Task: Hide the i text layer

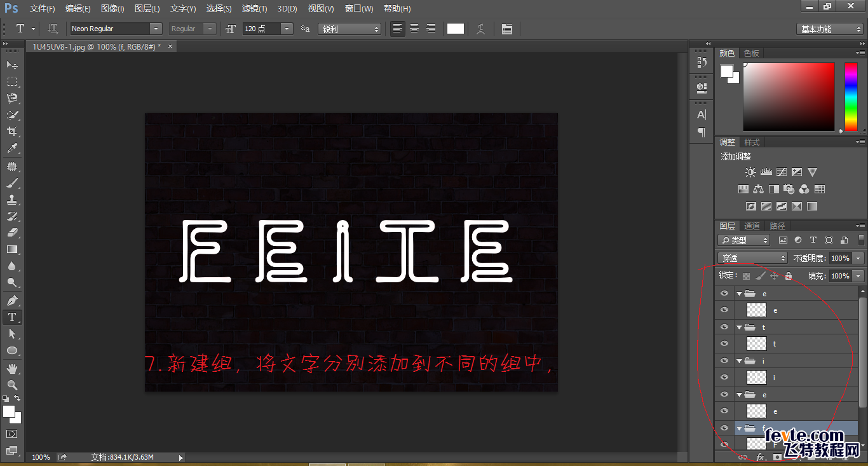Action: coord(724,377)
